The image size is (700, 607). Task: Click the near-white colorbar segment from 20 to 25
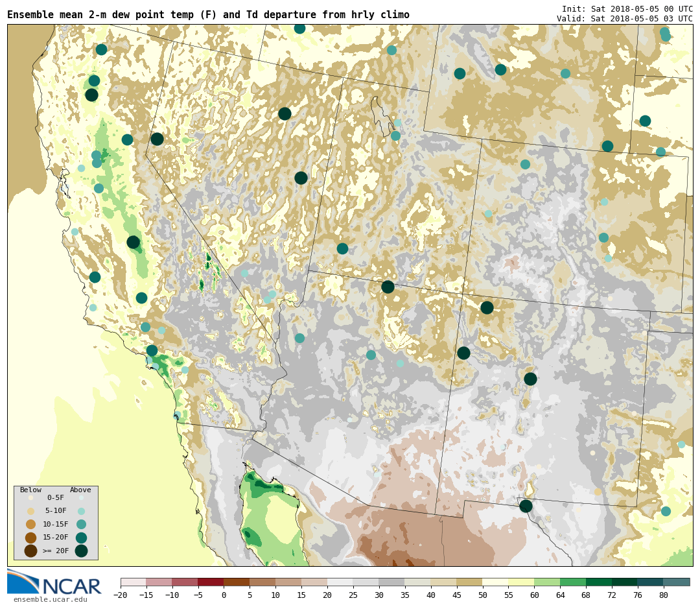coord(341,582)
